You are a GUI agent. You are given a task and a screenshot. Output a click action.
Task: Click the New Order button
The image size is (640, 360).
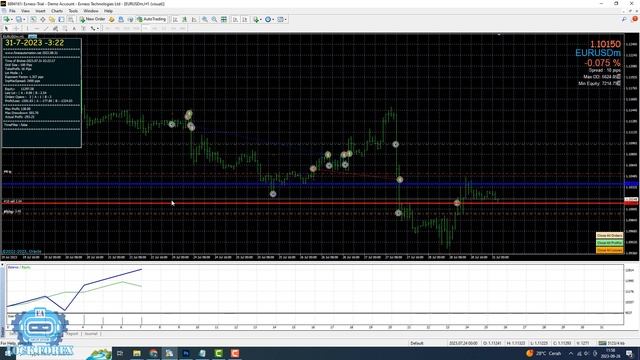(x=93, y=19)
